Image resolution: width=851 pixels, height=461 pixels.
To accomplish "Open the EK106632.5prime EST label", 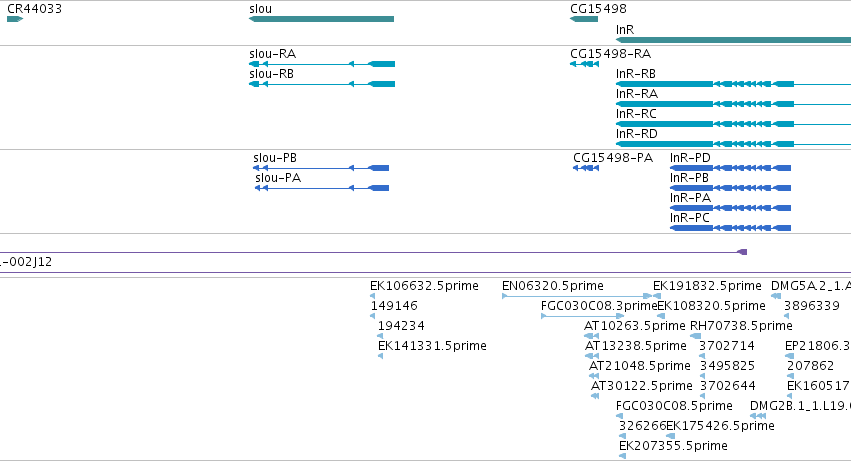I will [x=424, y=286].
